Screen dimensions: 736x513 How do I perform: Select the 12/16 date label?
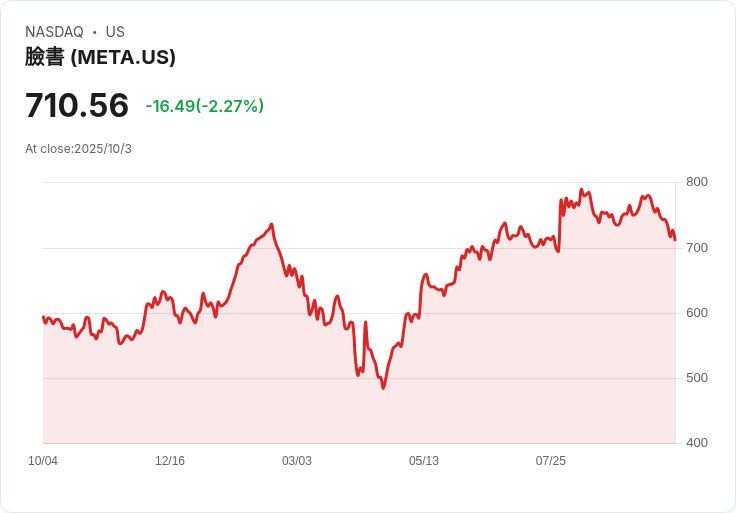170,461
